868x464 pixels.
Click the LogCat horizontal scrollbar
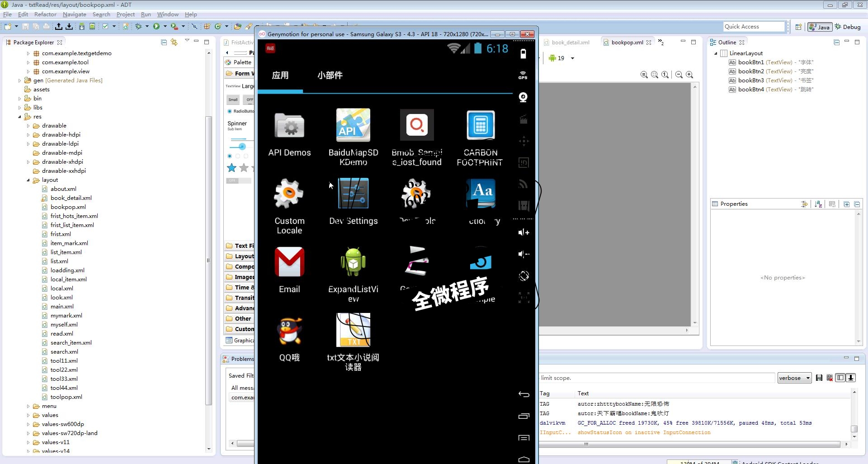690,444
